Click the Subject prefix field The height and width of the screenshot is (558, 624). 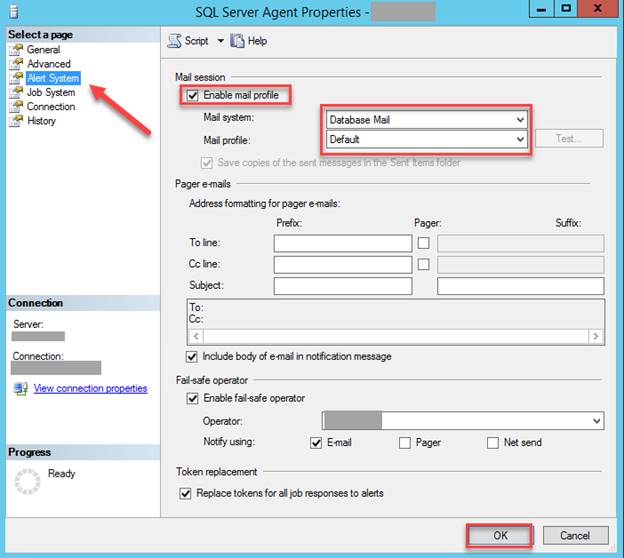(343, 286)
